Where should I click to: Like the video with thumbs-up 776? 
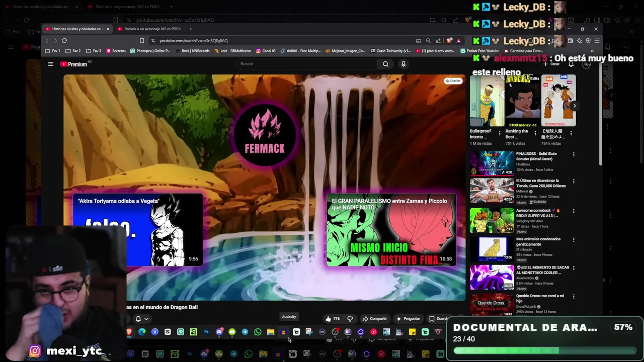coord(332,319)
